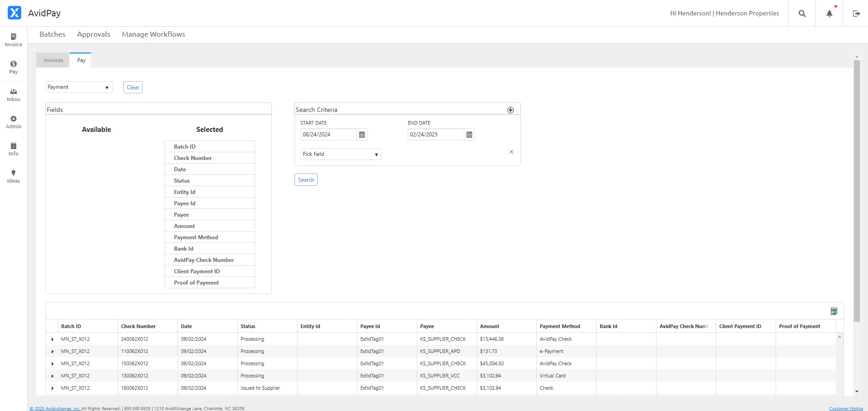868x411 pixels.
Task: Open the Payment dropdown
Action: click(x=78, y=87)
